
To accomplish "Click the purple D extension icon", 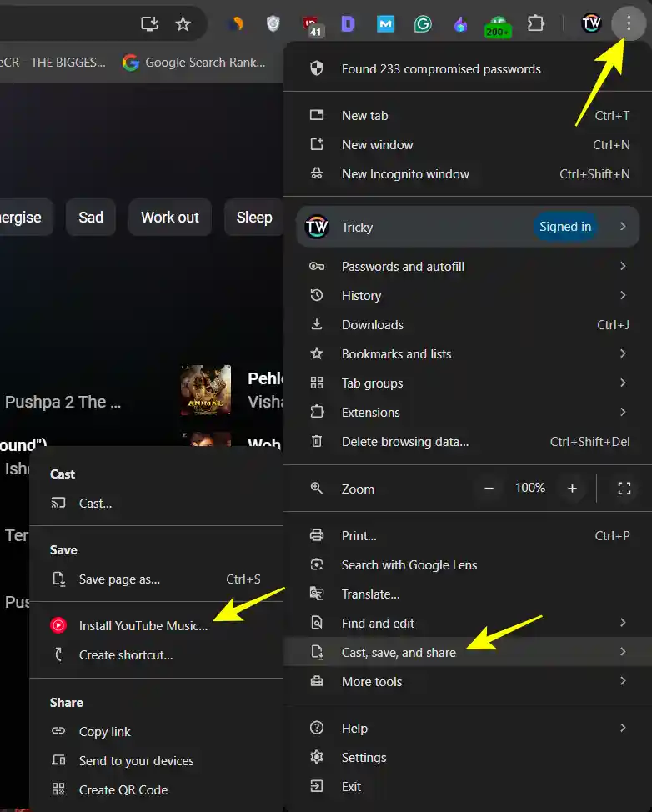I will tap(348, 24).
